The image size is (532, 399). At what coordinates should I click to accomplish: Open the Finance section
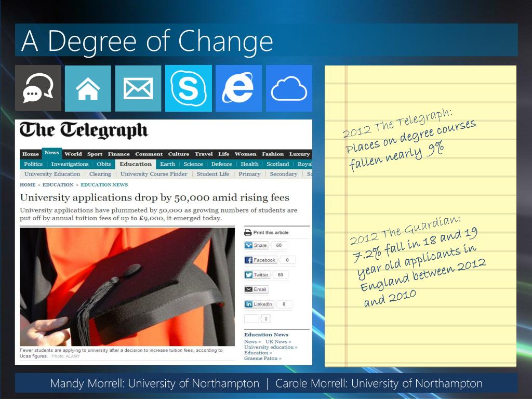119,154
